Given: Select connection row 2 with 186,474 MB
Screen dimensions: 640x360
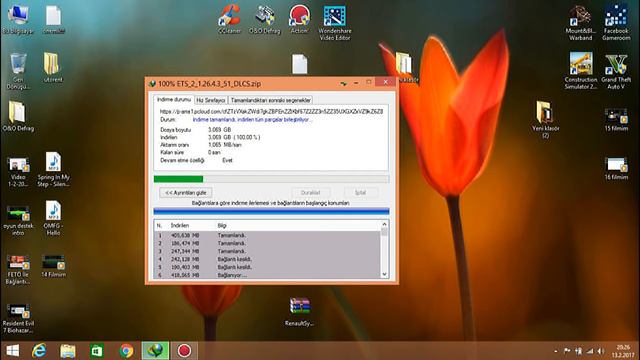Looking at the screenshot, I should coord(267,243).
